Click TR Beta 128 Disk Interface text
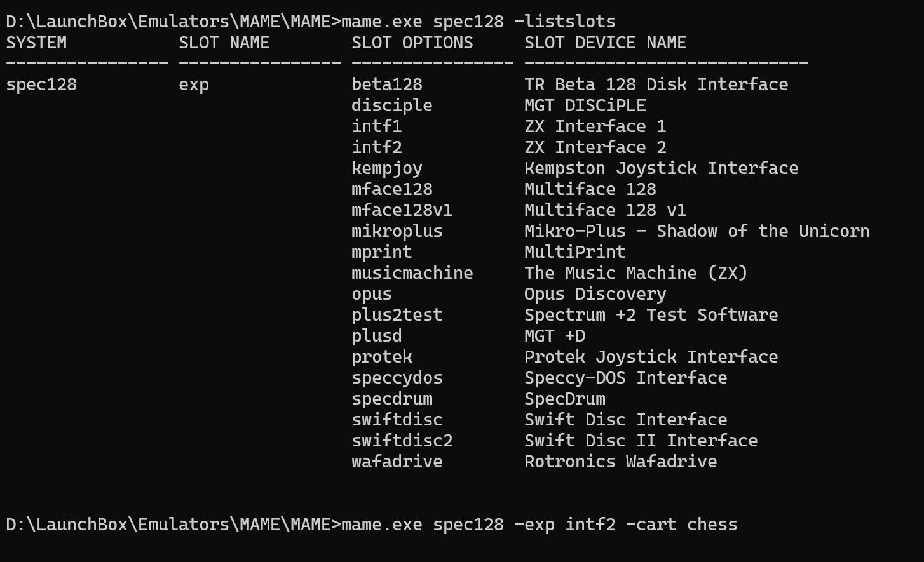 656,84
